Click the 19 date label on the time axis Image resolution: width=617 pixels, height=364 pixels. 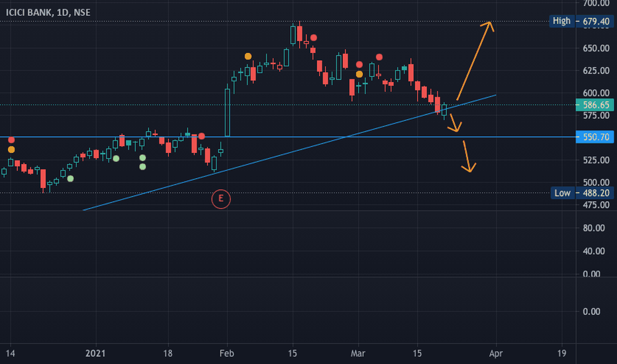(x=561, y=353)
